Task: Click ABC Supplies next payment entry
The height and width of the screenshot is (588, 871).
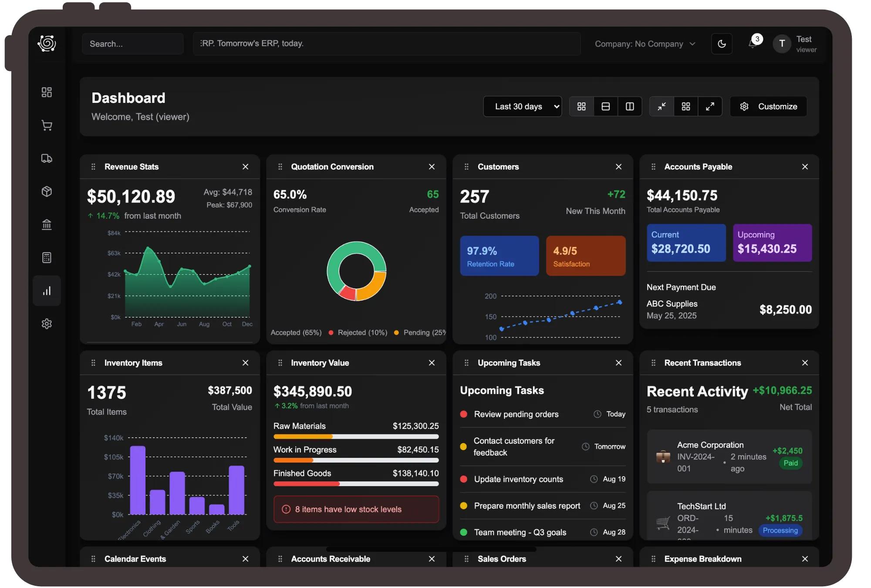Action: [729, 310]
